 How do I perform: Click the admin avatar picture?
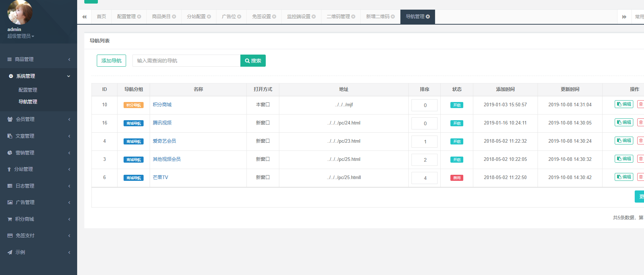click(20, 12)
